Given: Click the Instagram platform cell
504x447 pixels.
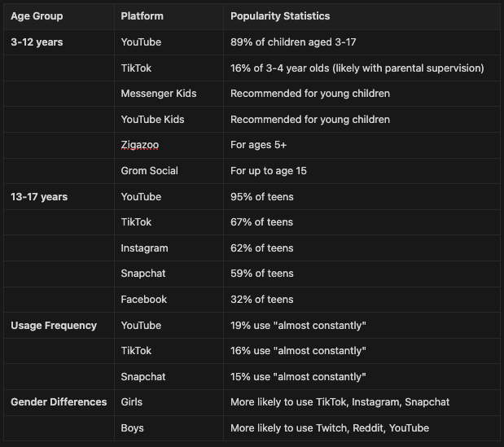Looking at the screenshot, I should pos(144,248).
